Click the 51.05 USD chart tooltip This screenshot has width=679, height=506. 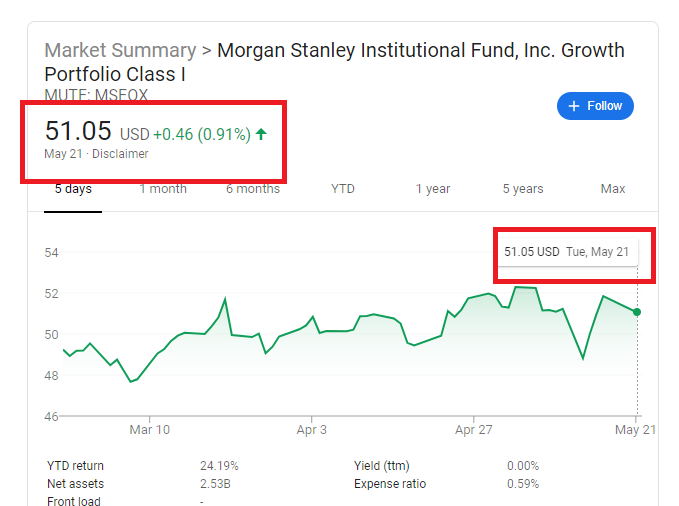(x=566, y=252)
